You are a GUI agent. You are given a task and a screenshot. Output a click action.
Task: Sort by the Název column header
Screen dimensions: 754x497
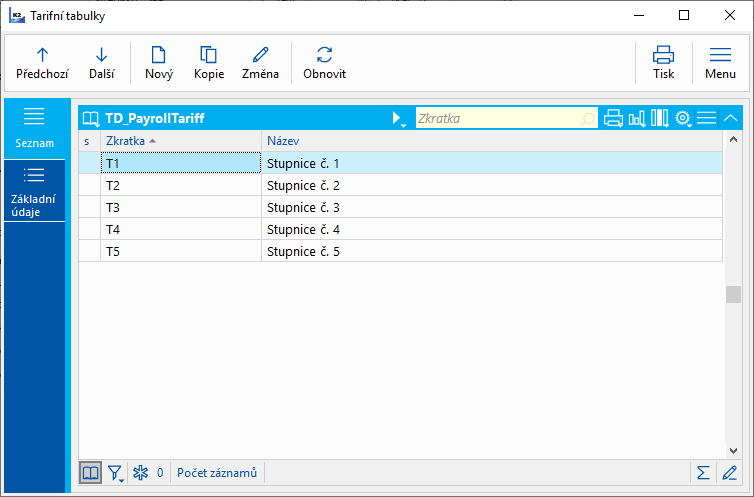(491, 141)
